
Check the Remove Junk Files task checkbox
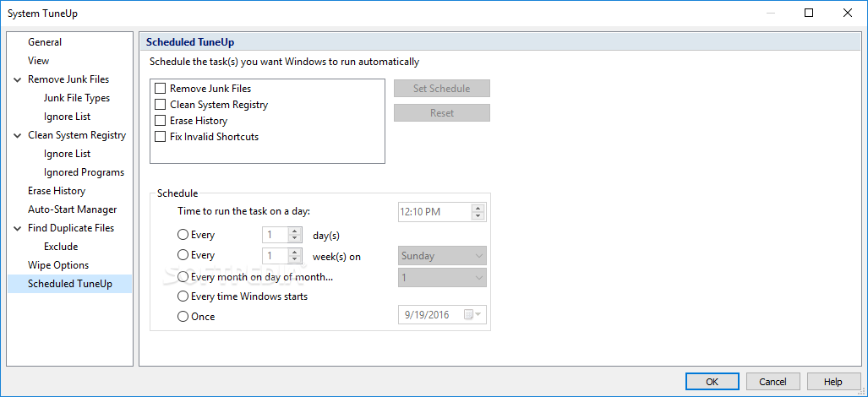[x=161, y=89]
